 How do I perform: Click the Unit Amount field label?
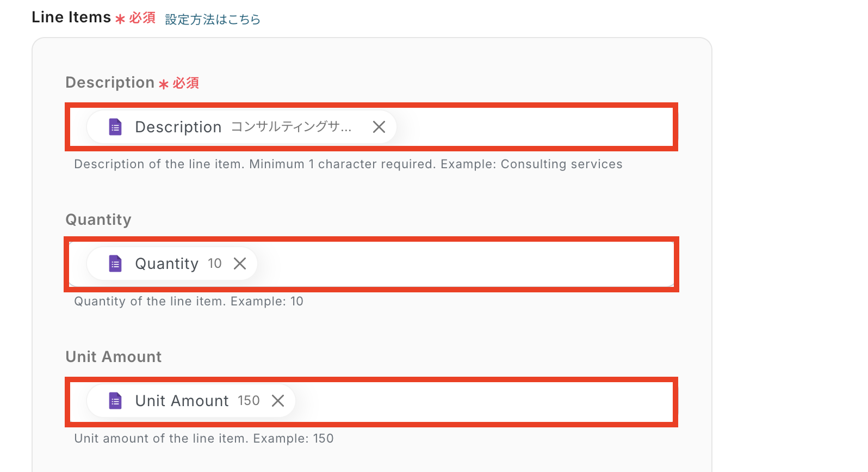(x=114, y=357)
